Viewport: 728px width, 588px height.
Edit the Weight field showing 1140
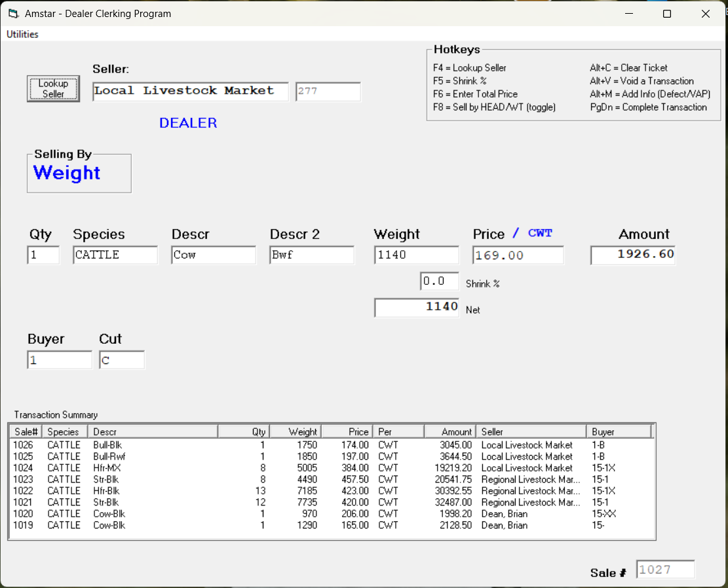pyautogui.click(x=416, y=255)
